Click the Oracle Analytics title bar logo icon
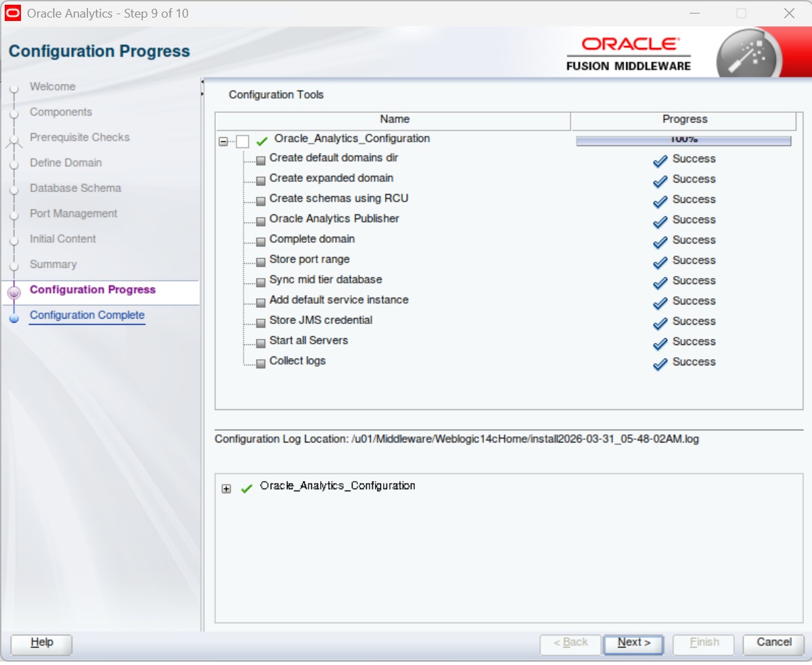 (x=13, y=14)
